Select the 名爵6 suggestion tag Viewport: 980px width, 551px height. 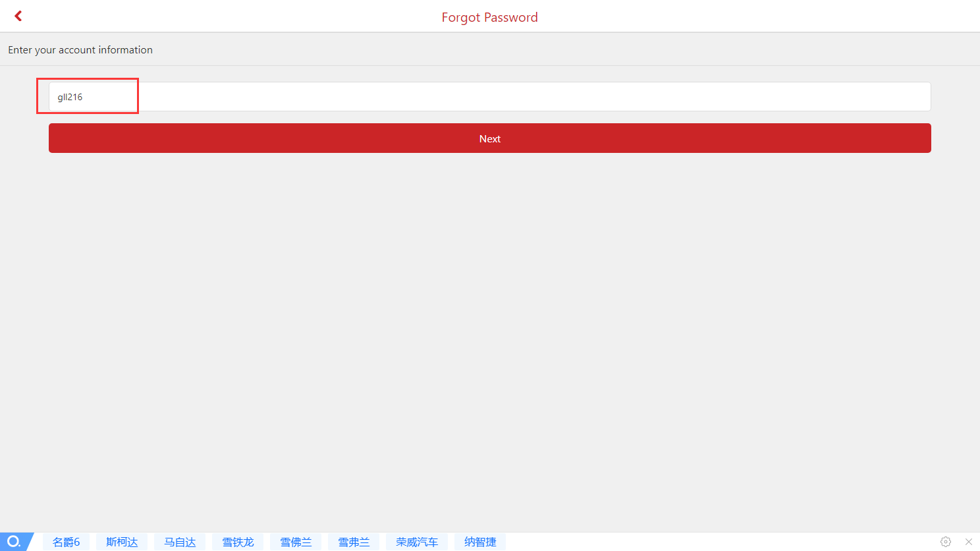(66, 542)
